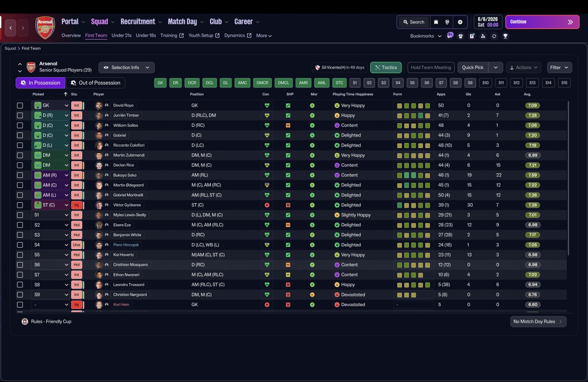Select the STC position button
Image resolution: width=588 pixels, height=382 pixels.
coord(339,83)
